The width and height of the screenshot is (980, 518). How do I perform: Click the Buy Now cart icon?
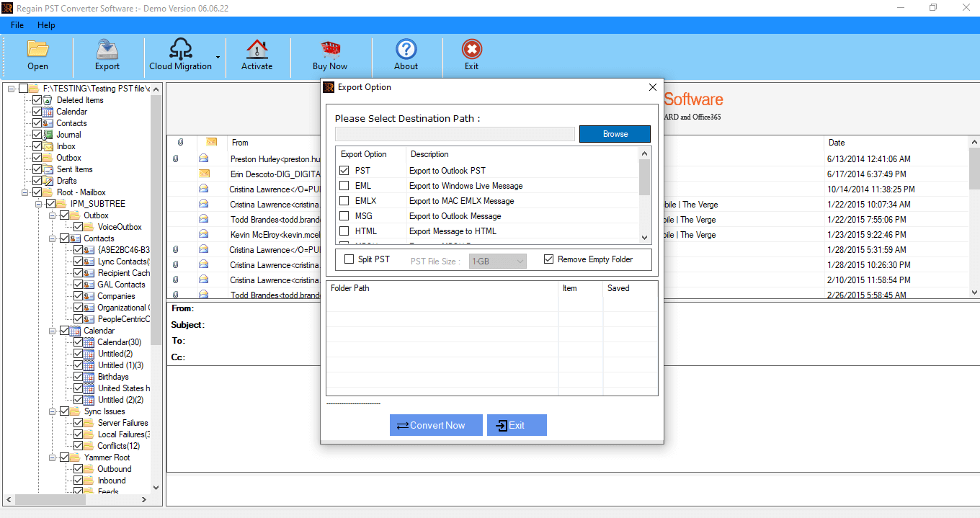click(x=330, y=49)
